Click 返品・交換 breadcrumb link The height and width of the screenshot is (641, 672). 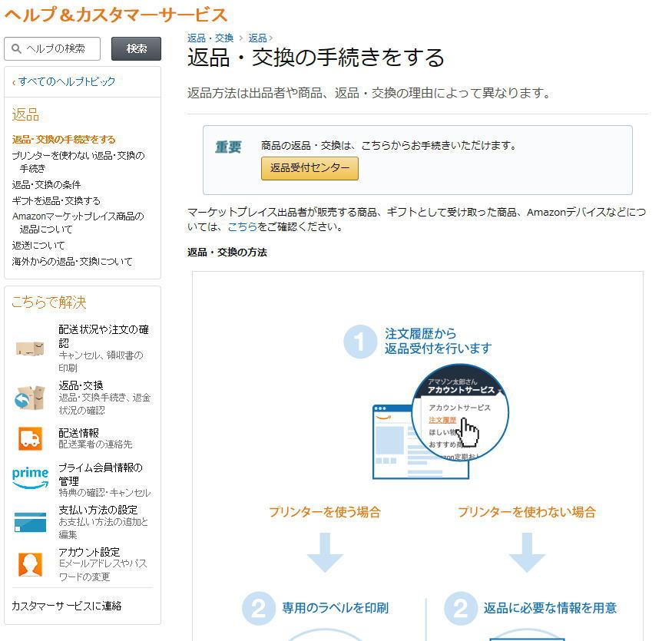[x=210, y=38]
